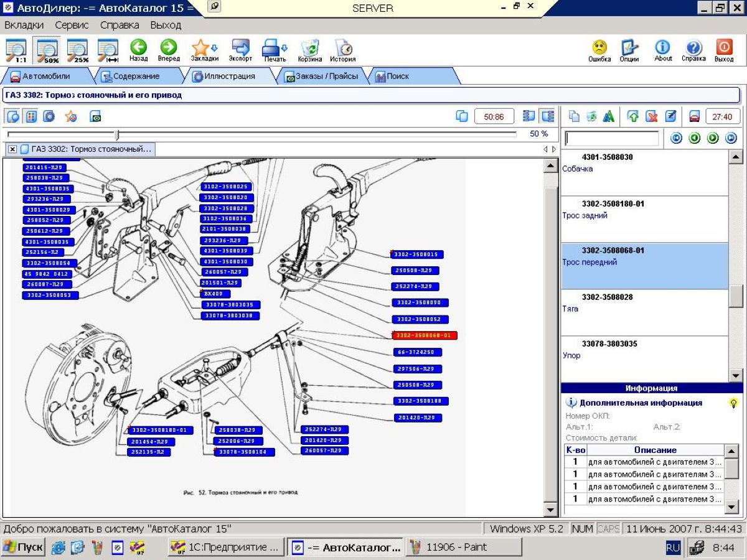
Task: Go to next part with green right arrow
Action: (713, 139)
